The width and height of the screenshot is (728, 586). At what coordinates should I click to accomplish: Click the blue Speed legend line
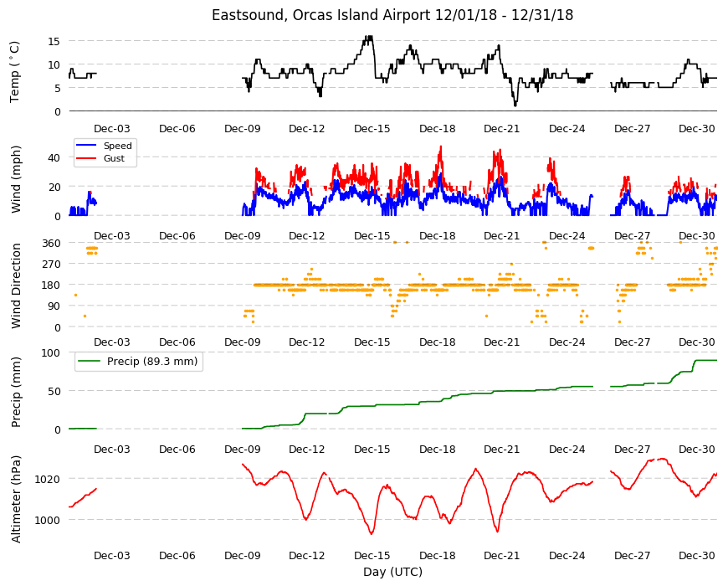(x=86, y=146)
